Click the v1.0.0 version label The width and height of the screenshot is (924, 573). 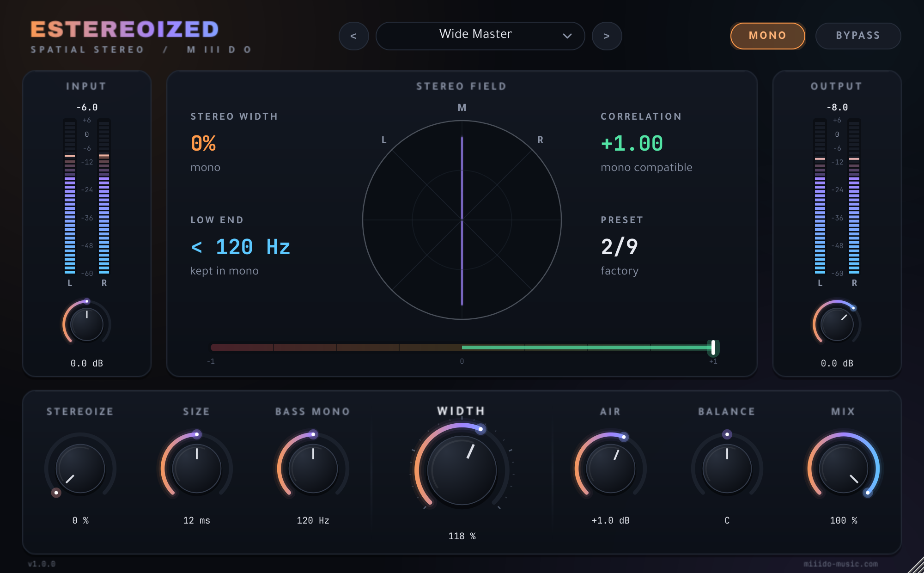click(42, 564)
